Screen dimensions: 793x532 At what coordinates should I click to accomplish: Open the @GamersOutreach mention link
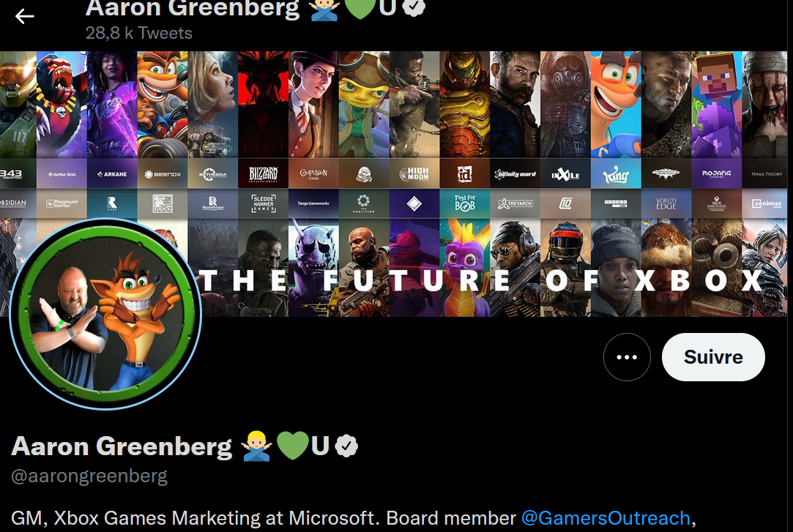(x=606, y=518)
